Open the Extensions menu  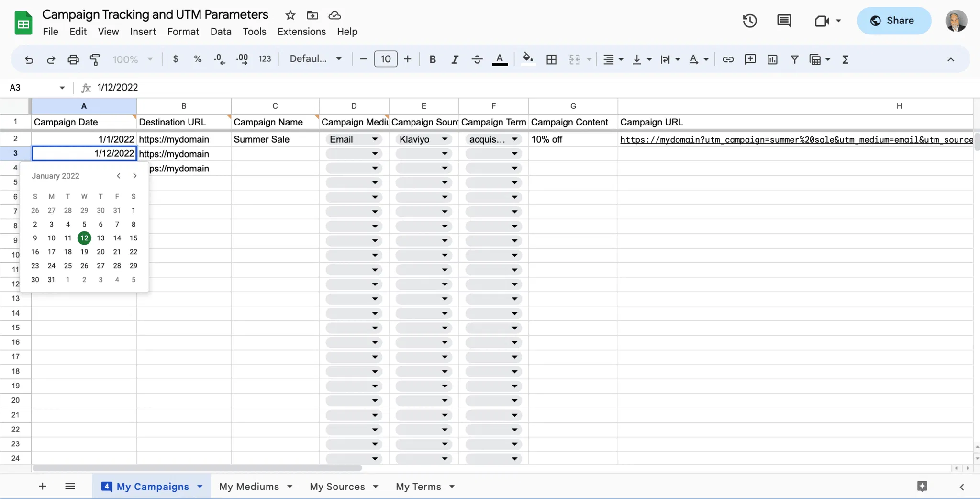tap(301, 32)
